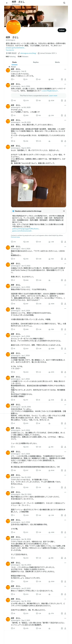
Task: Click the Translate bio link
Action: (x=10, y=50)
